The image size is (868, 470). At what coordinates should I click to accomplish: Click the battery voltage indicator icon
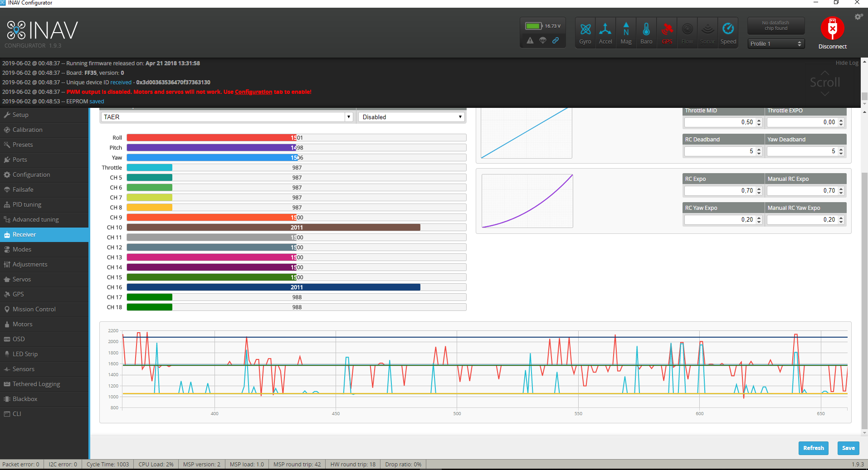534,26
